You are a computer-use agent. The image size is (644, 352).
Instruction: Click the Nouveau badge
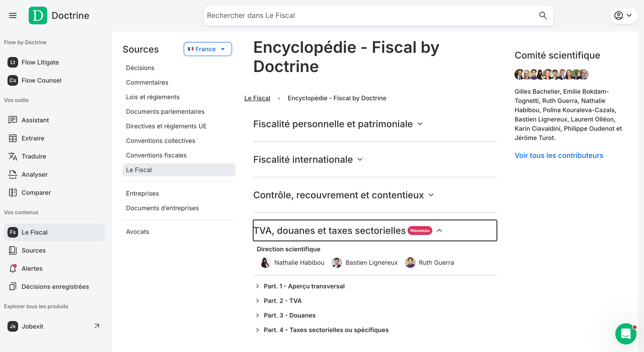(x=420, y=230)
